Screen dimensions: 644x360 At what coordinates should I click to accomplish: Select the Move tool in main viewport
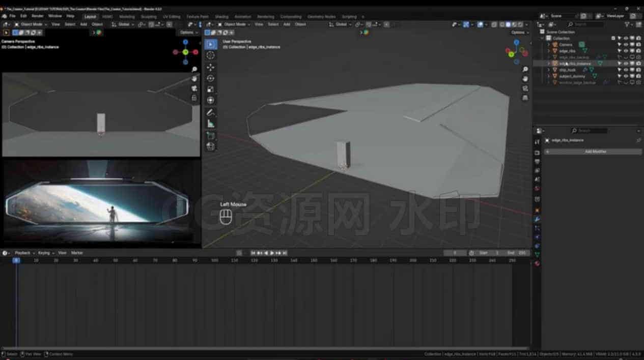tap(211, 67)
